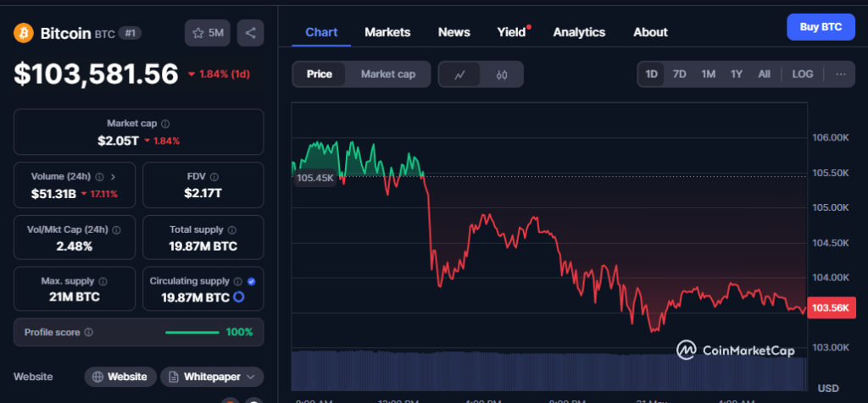
Task: Expand Volume (24h) details arrow
Action: tap(113, 177)
